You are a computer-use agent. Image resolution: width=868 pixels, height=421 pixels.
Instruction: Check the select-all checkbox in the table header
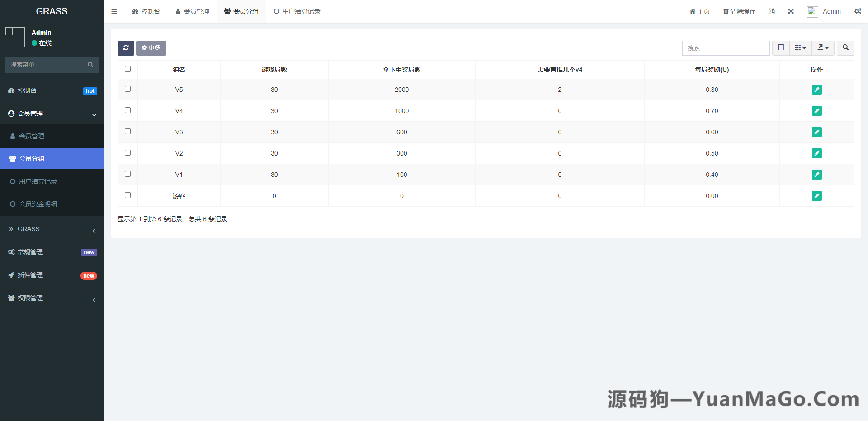pyautogui.click(x=127, y=69)
